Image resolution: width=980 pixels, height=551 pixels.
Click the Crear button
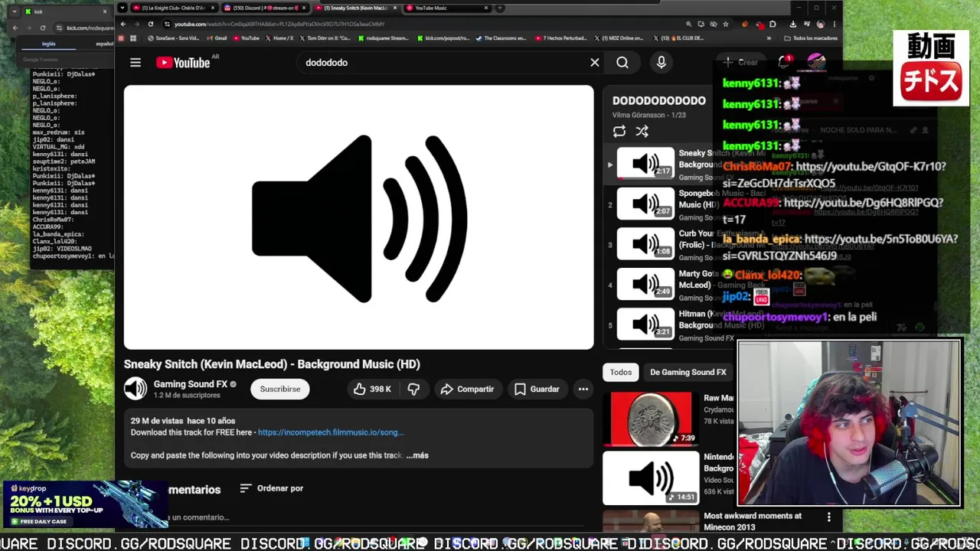[740, 62]
